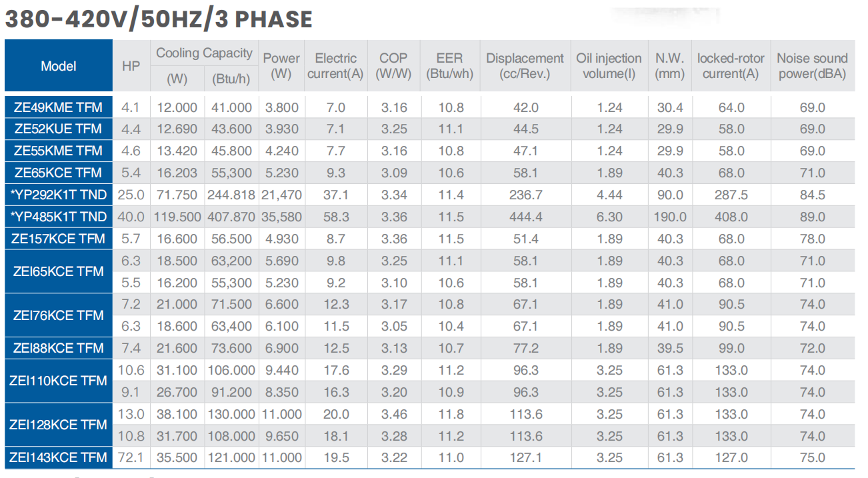Select the Cooling Capacity header cell
The width and height of the screenshot is (868, 478).
[x=204, y=53]
